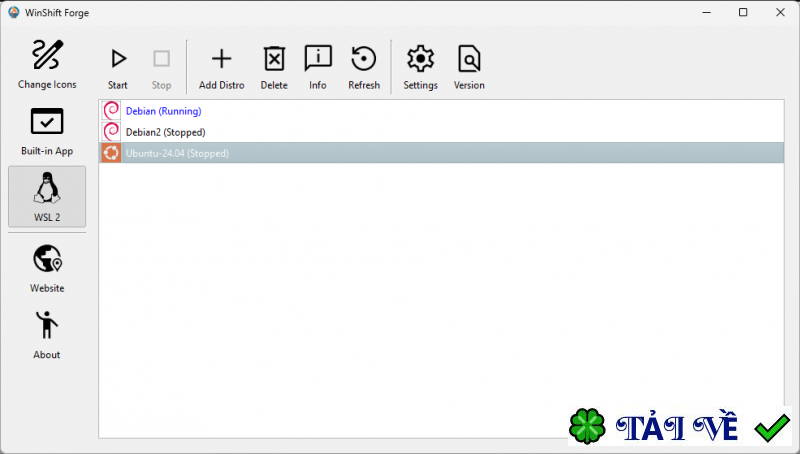
Task: Refresh the distro list
Action: click(x=364, y=67)
